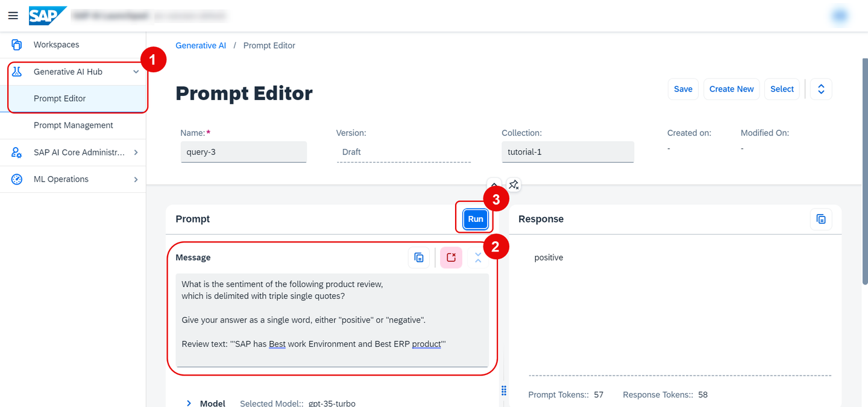Screen dimensions: 868x407
Task: Open SAP AI Core Administration item
Action: click(73, 153)
